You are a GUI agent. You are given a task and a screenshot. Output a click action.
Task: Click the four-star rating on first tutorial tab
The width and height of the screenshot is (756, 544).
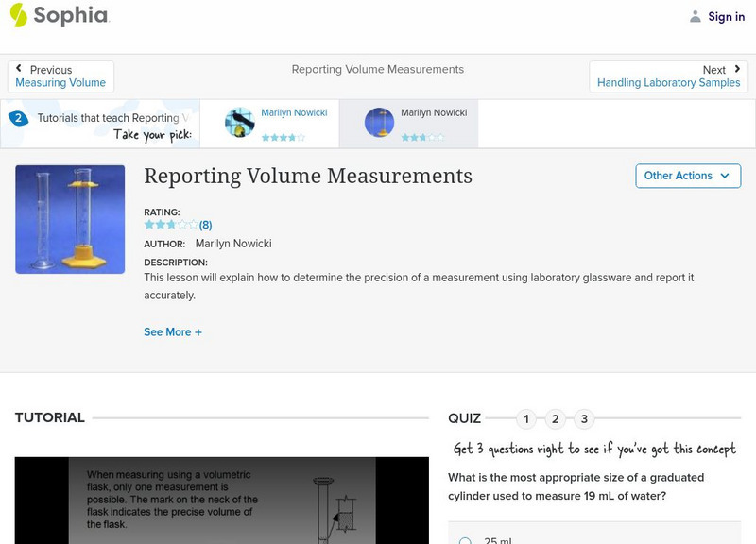[x=283, y=137]
